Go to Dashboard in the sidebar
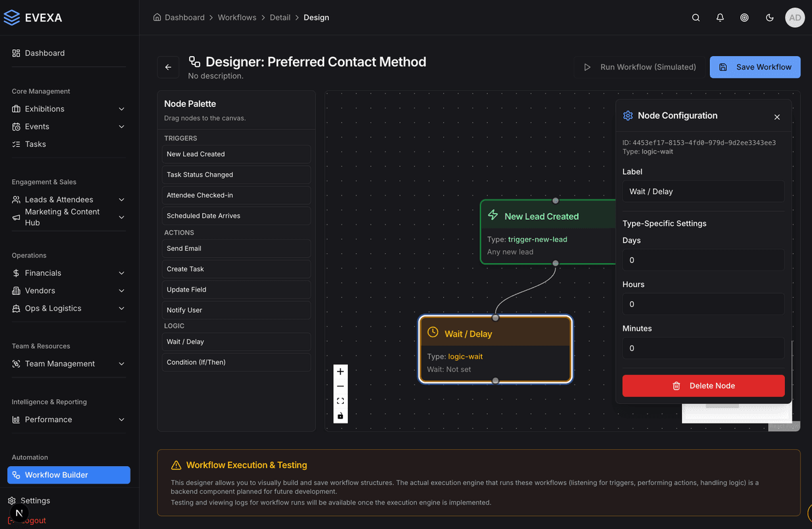The height and width of the screenshot is (529, 812). [45, 53]
